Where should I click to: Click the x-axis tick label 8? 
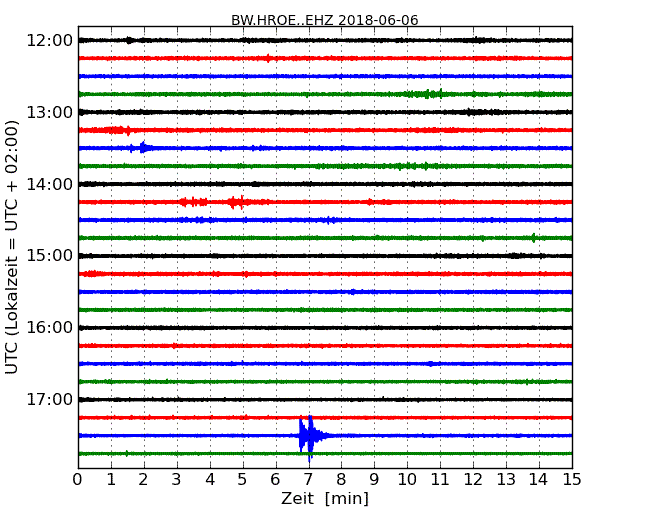[x=341, y=480]
